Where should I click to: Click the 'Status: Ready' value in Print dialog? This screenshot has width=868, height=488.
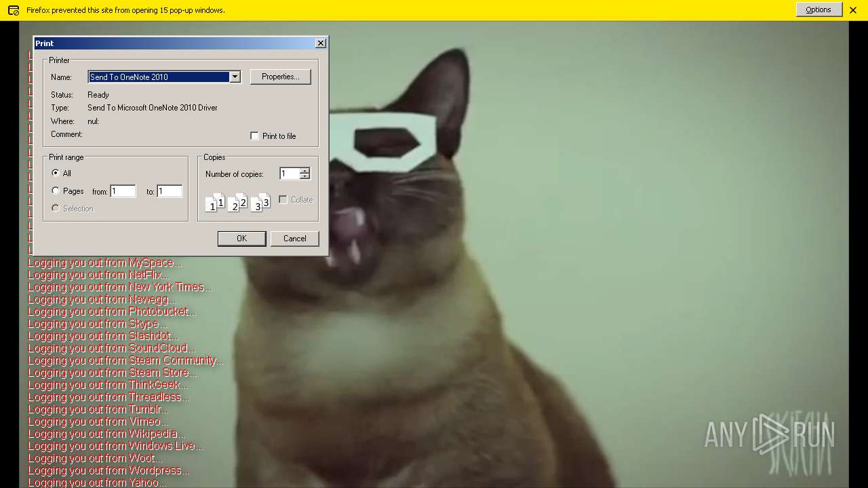tap(98, 95)
